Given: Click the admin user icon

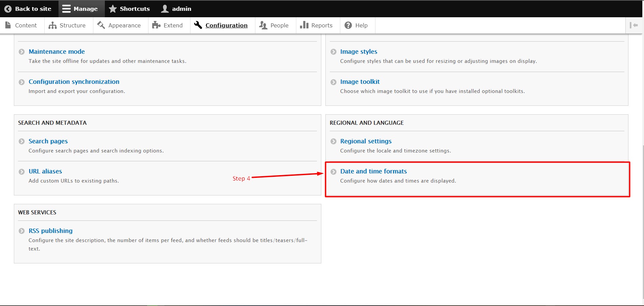Looking at the screenshot, I should pos(165,9).
